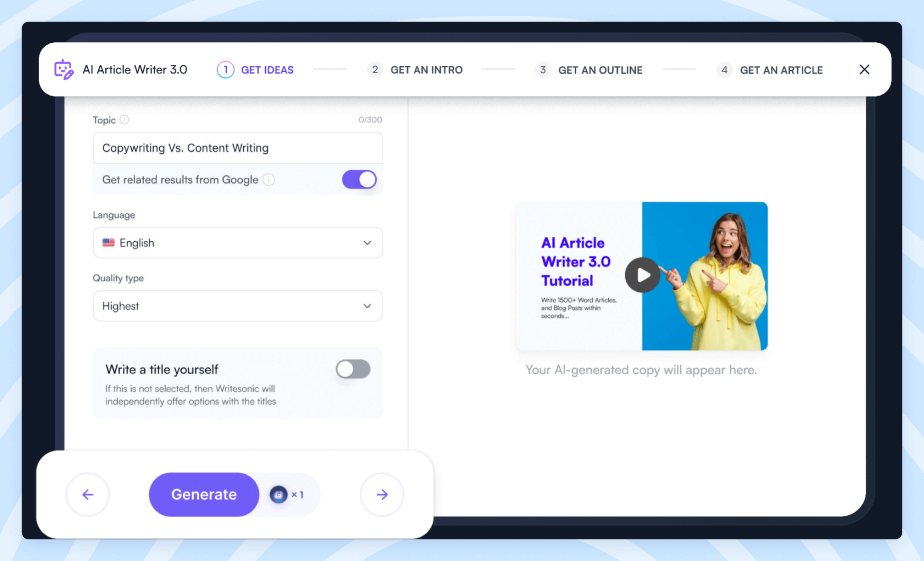This screenshot has width=924, height=561.
Task: Click the GET AN OUTLINE step icon
Action: [x=541, y=69]
